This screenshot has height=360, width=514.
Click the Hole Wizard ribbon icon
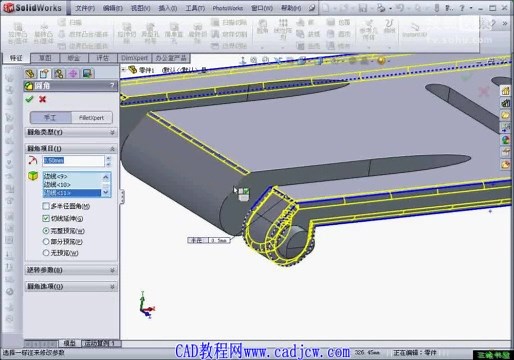click(150, 33)
